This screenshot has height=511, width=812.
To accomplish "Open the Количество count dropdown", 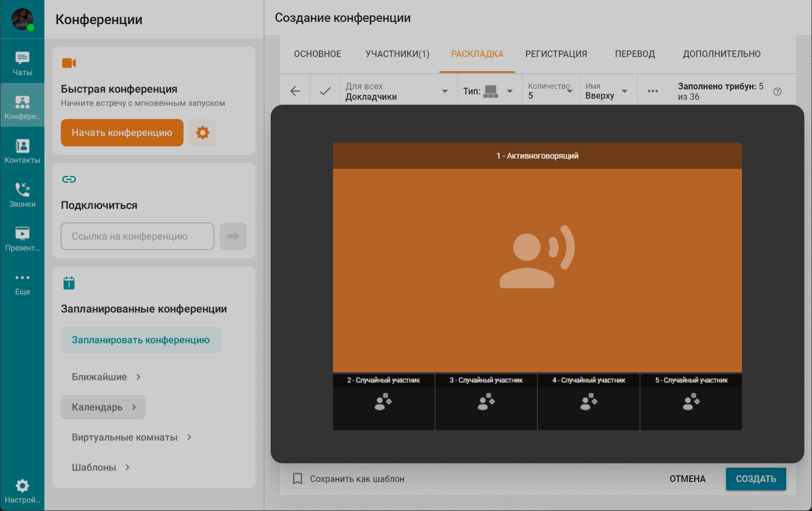I will (x=550, y=91).
